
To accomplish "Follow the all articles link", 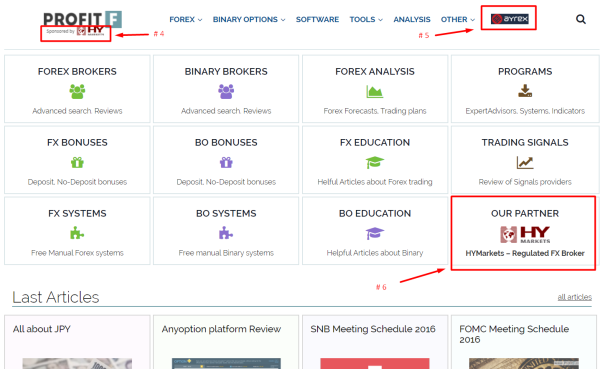I will [574, 297].
